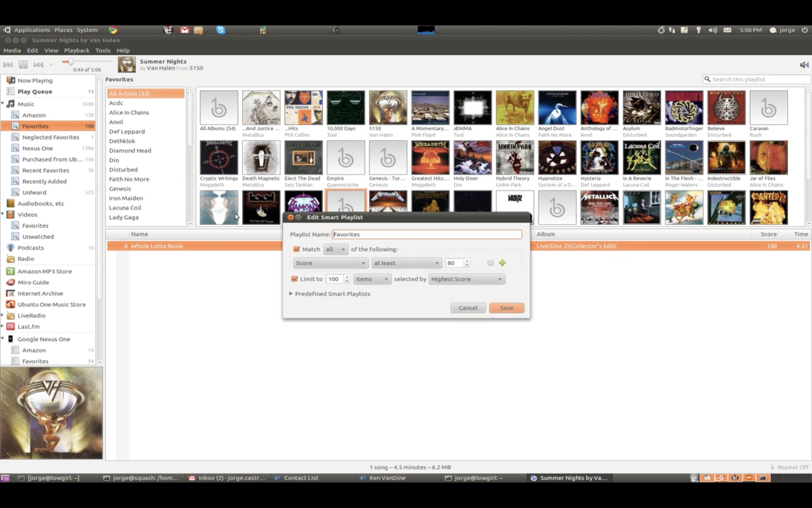Select Audiobooks, etc source icon
The image size is (812, 508).
[x=11, y=203]
